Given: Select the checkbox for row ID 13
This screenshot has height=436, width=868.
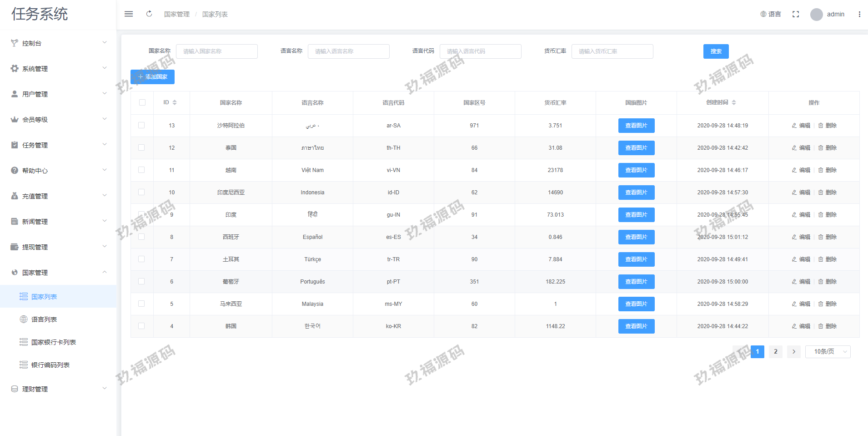Looking at the screenshot, I should pyautogui.click(x=141, y=126).
